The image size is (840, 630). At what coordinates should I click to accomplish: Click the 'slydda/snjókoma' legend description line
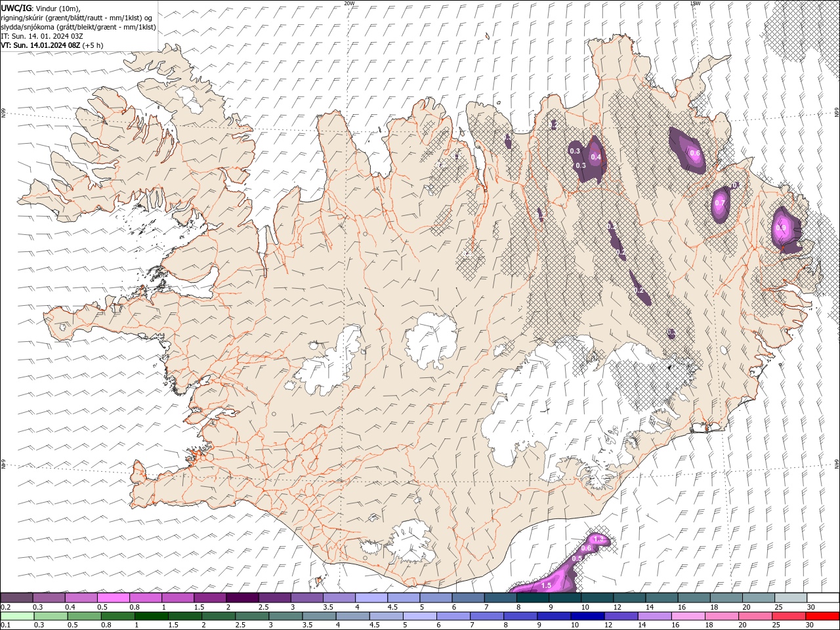pos(78,27)
